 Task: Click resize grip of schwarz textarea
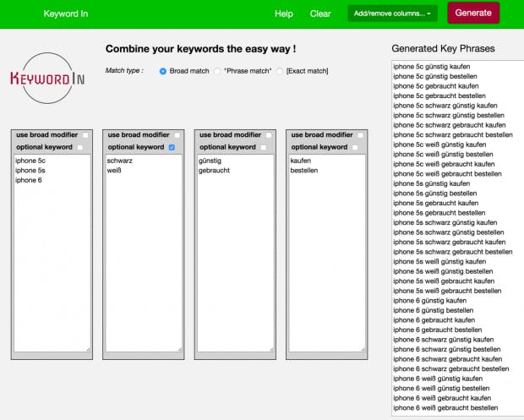(180, 349)
